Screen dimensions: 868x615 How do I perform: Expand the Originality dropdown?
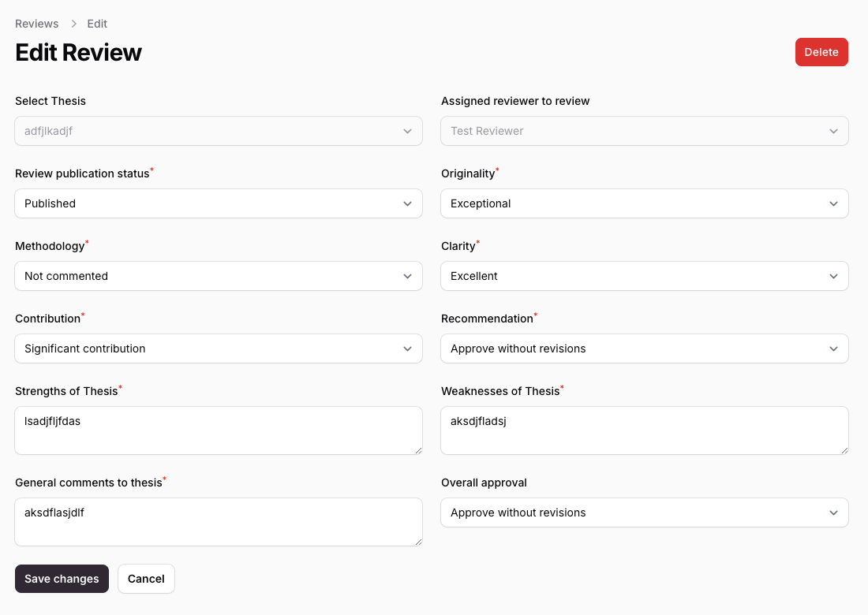[644, 203]
